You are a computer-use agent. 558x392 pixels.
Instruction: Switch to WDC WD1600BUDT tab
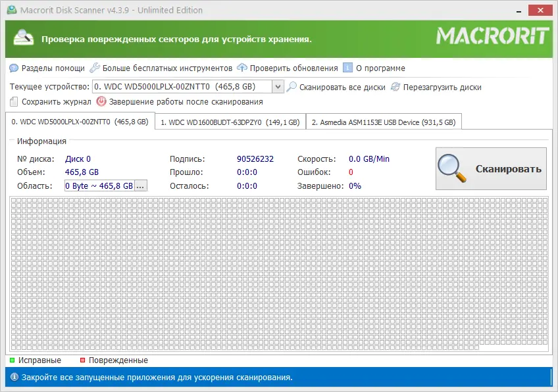(229, 122)
